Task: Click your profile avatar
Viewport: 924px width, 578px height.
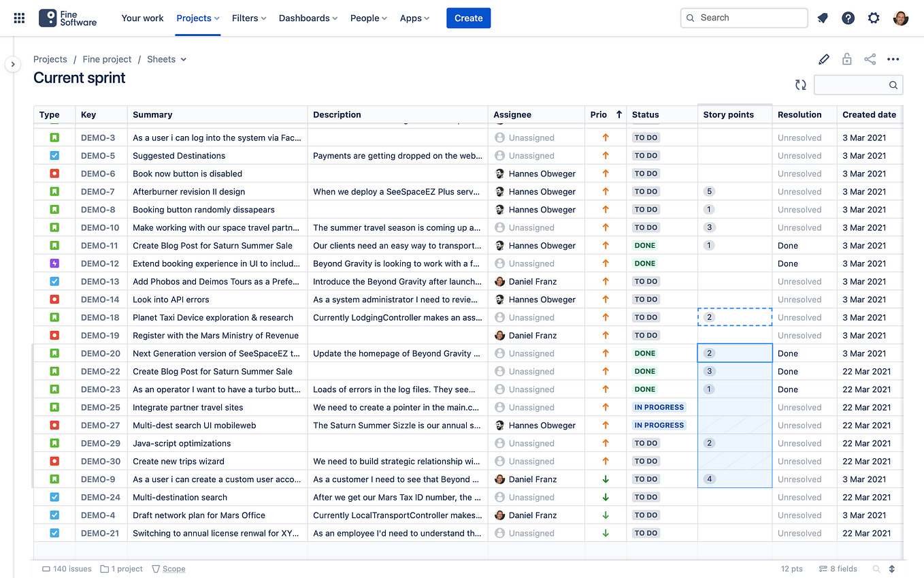Action: click(900, 18)
